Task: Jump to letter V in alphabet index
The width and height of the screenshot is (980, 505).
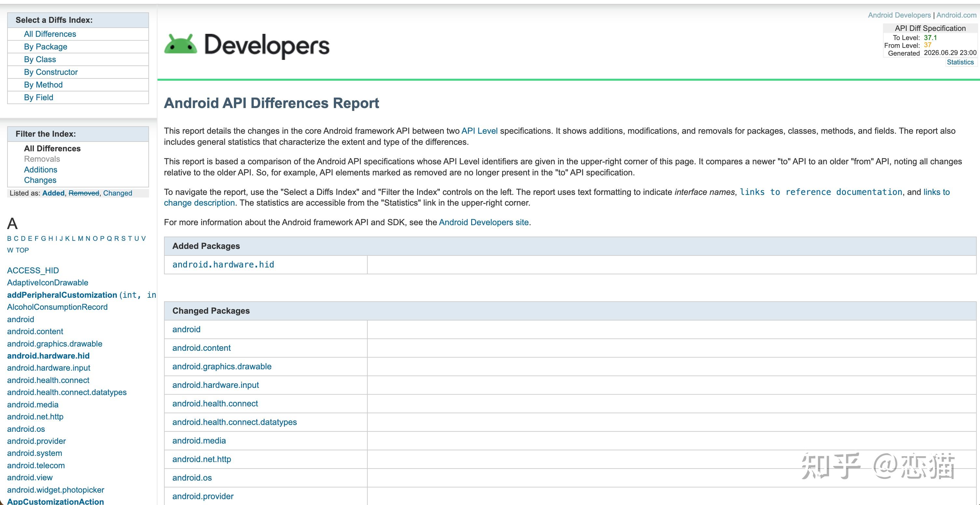Action: tap(143, 239)
